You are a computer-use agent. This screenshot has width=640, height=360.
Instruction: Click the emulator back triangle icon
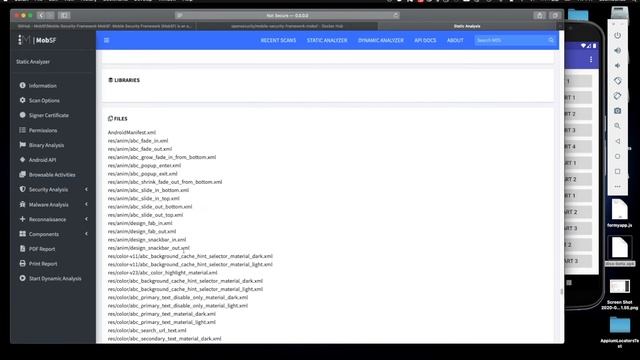click(618, 141)
